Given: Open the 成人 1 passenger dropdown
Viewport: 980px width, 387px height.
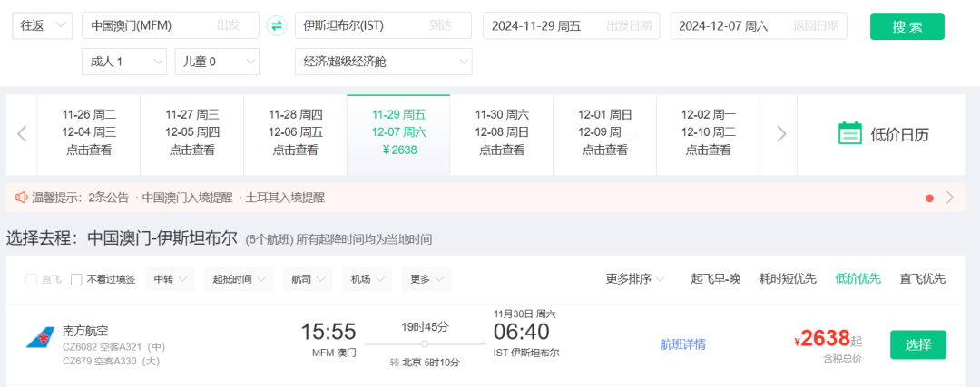Looking at the screenshot, I should coord(124,62).
